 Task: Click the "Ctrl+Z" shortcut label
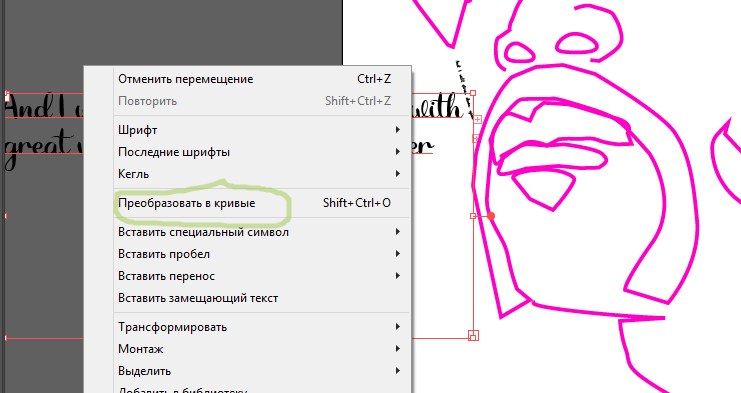point(374,79)
